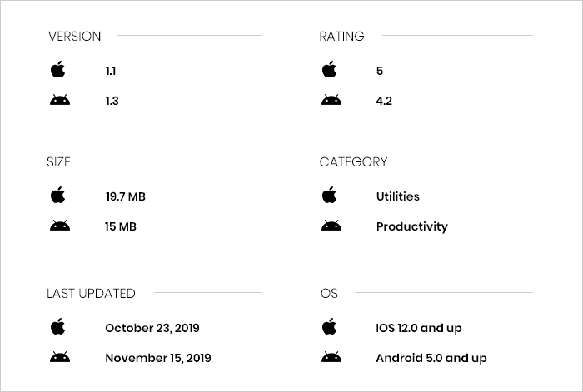Image resolution: width=583 pixels, height=392 pixels.
Task: Click the Apple icon under Version
Action: (58, 69)
